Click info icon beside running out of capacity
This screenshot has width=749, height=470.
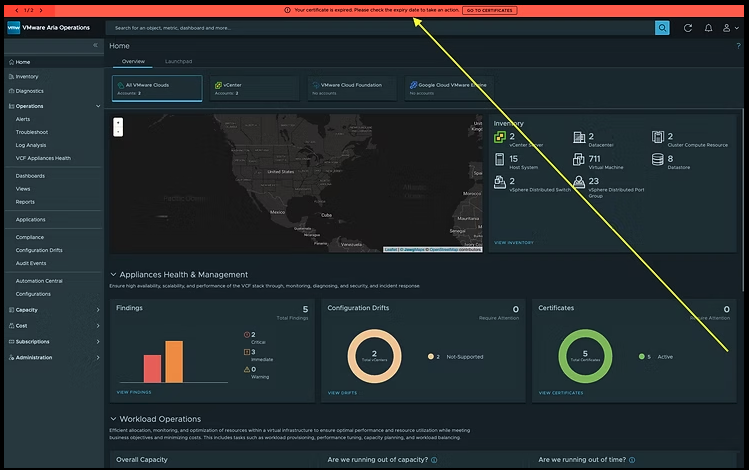pos(435,461)
